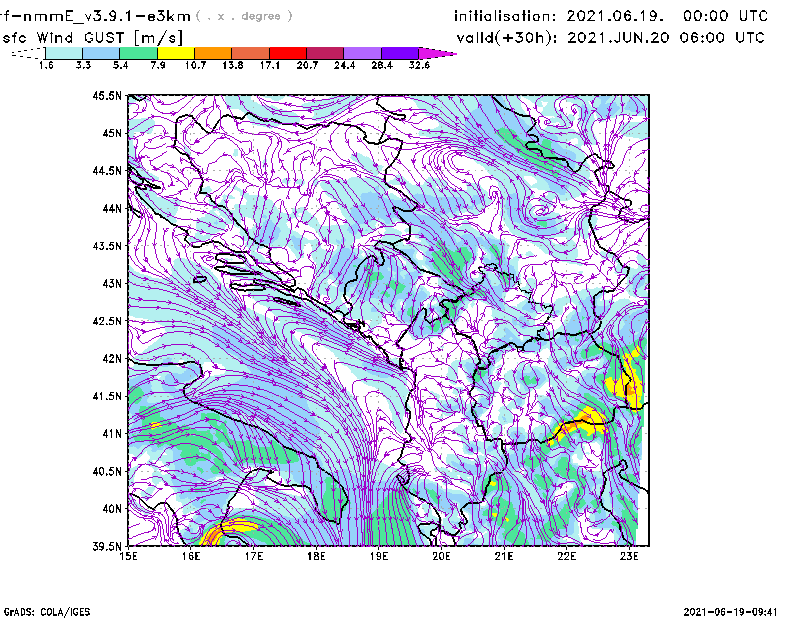Click the 'sfc Wind GUST [m/s]' title
The width and height of the screenshot is (800, 618).
click(92, 38)
